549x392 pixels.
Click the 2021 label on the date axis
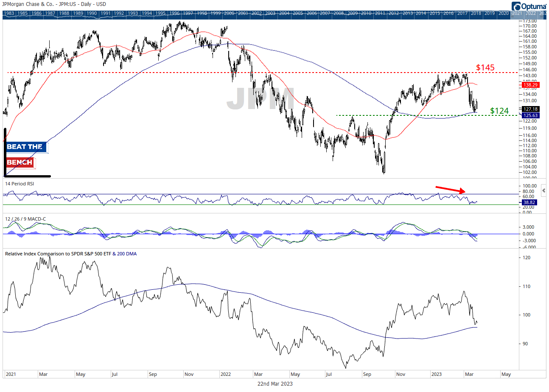tap(10, 375)
